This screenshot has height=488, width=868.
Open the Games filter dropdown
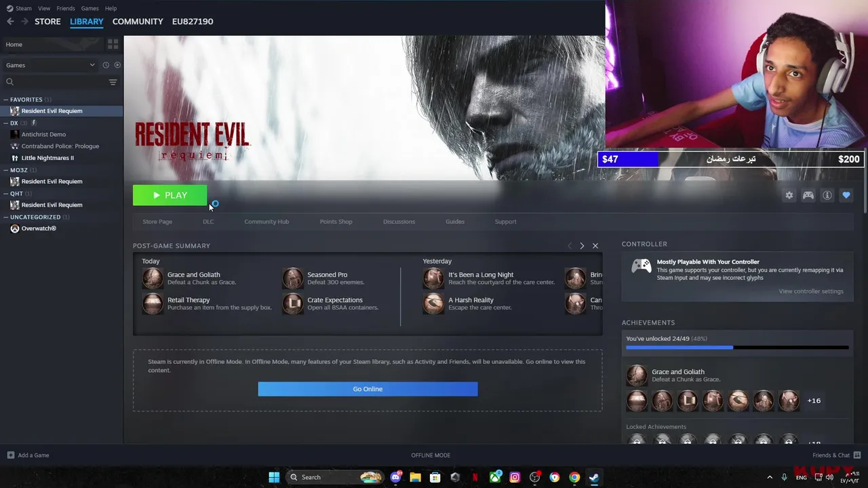50,65
